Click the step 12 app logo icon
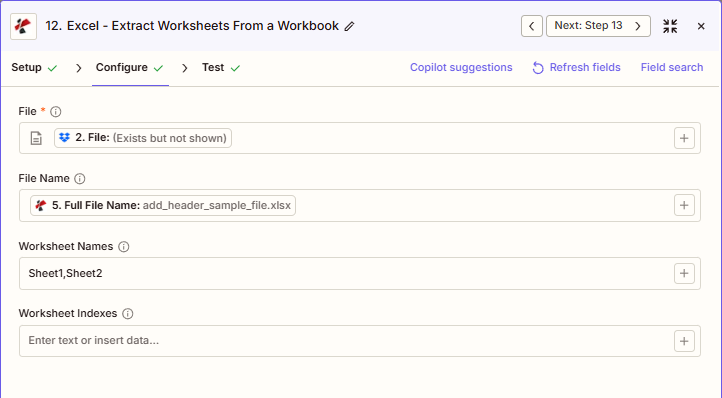The height and width of the screenshot is (398, 722). coord(23,26)
